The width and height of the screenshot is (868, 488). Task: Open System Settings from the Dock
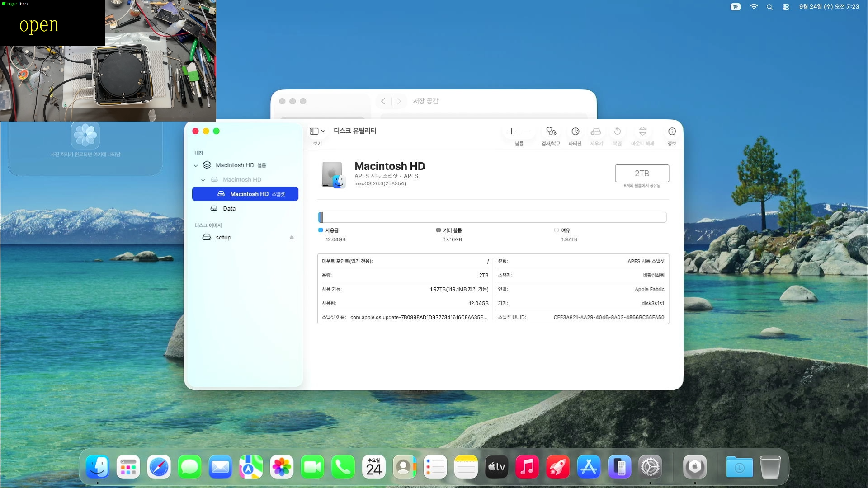click(650, 467)
